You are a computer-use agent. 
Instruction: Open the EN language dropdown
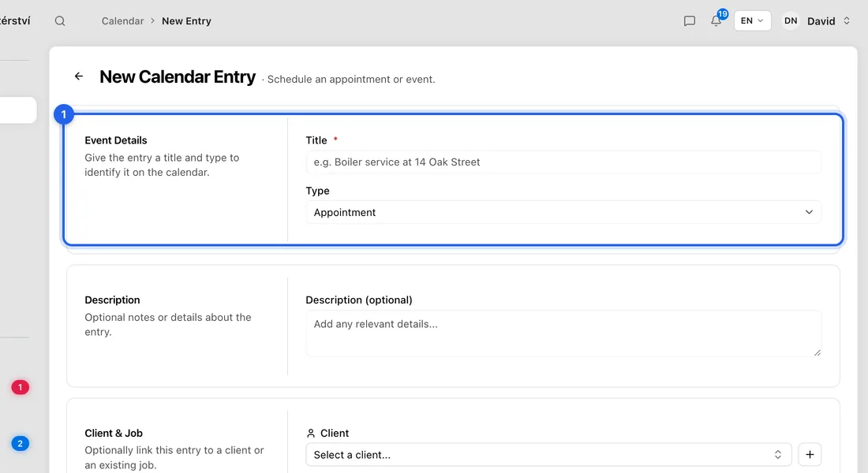(752, 21)
